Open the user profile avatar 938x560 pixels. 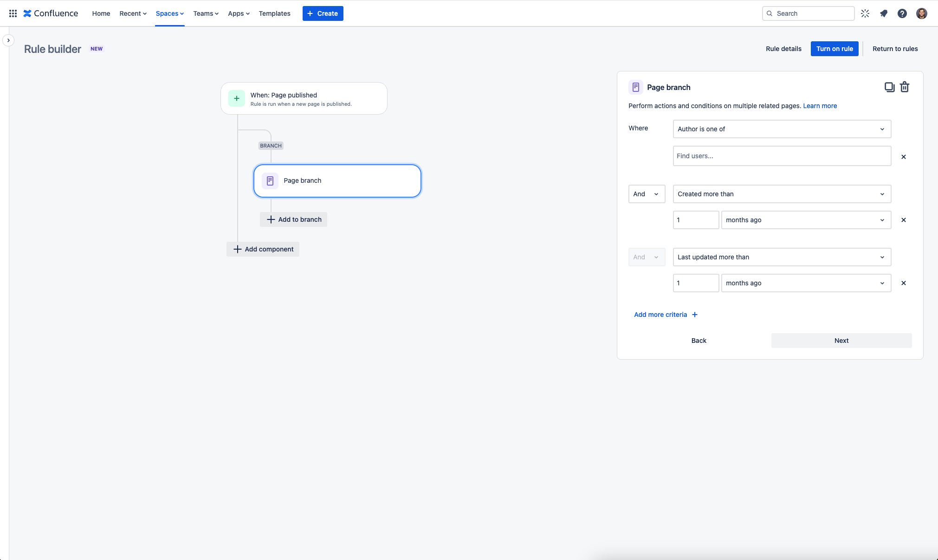click(x=922, y=13)
